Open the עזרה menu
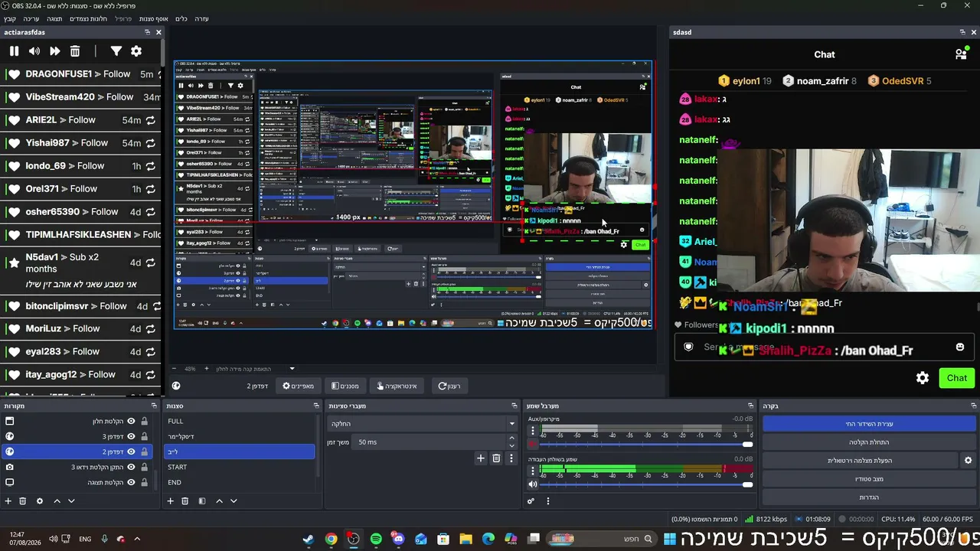The width and height of the screenshot is (980, 551). 201,18
